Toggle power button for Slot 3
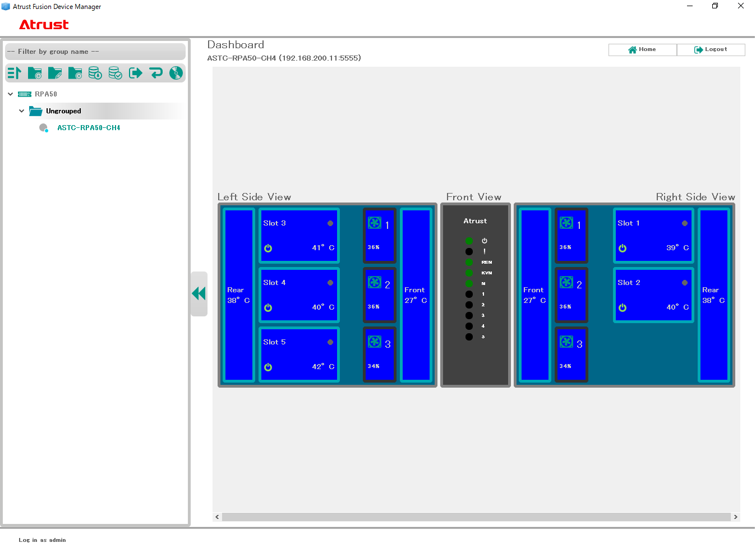The image size is (756, 552). (x=268, y=248)
